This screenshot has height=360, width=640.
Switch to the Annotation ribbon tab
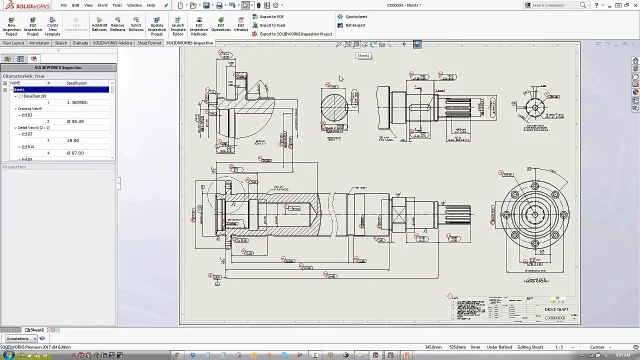click(39, 43)
